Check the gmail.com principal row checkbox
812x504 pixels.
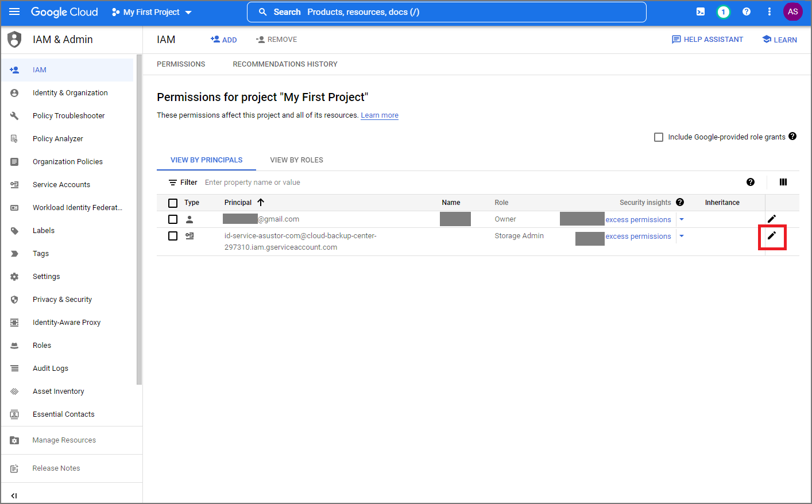point(173,219)
